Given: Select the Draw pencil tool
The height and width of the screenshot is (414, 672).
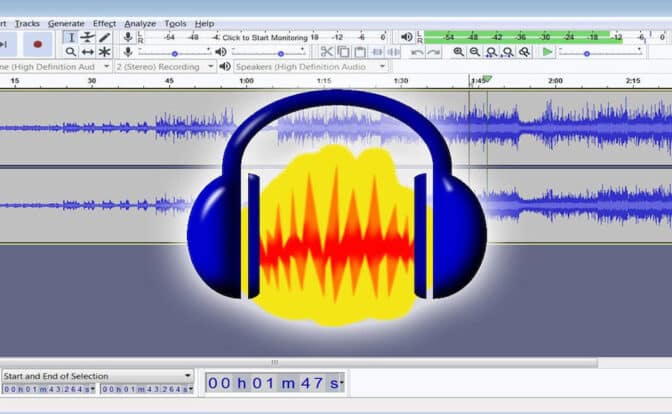Looking at the screenshot, I should click(x=104, y=38).
